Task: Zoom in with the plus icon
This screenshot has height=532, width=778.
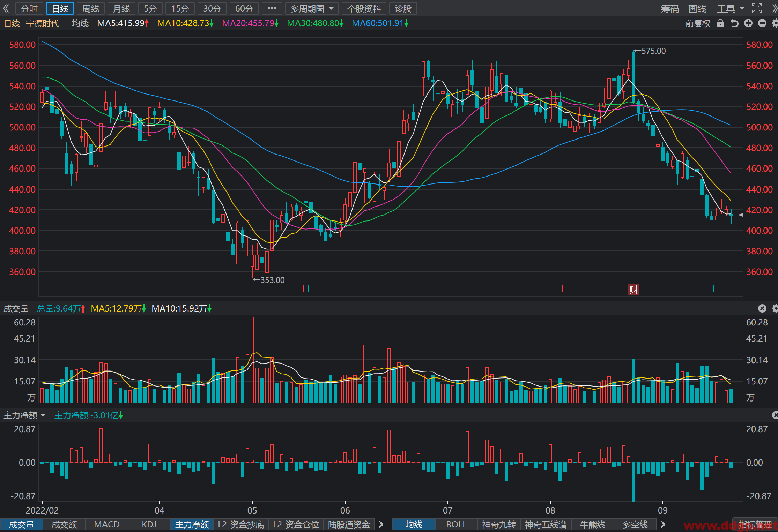Action: [748, 23]
